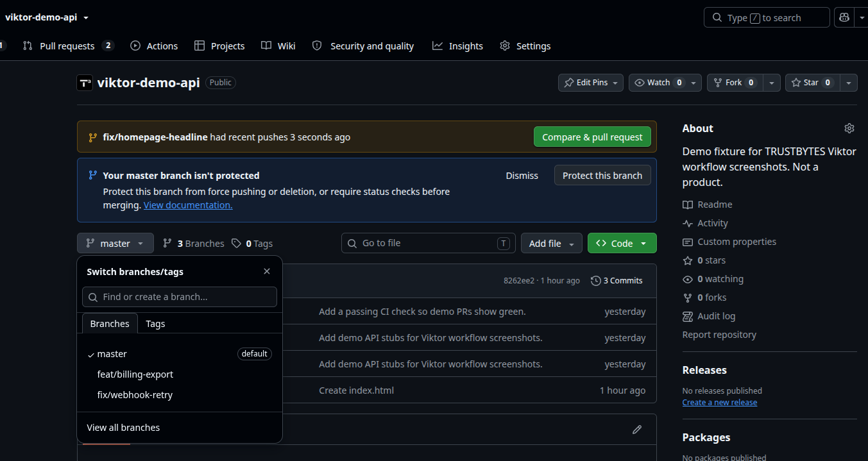Screen dimensions: 868x461
Task: Close the Switch branches/tags popup
Action: point(267,272)
